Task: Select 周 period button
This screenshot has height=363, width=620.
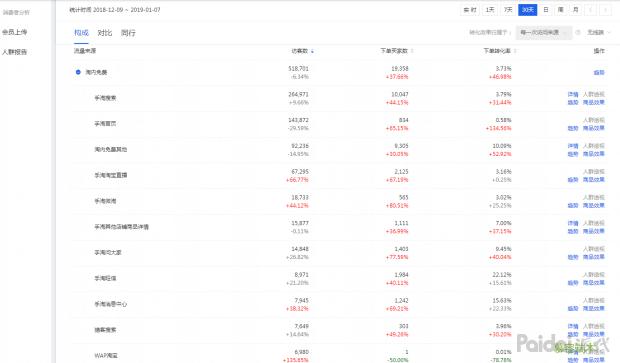Action: tap(561, 10)
